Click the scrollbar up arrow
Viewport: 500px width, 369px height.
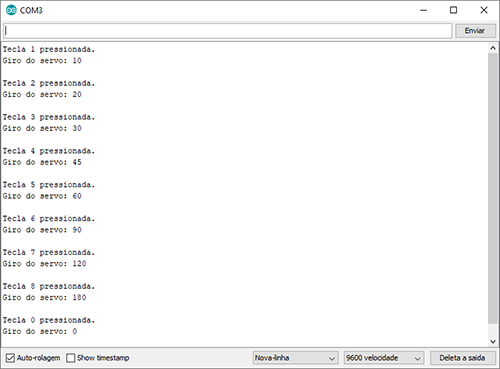pyautogui.click(x=493, y=48)
